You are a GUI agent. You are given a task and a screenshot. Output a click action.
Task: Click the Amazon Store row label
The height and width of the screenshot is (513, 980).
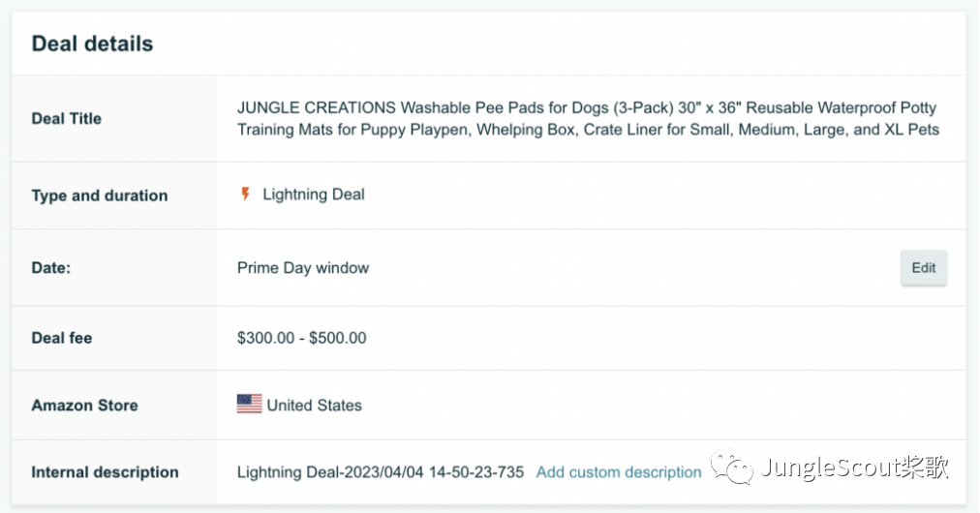(85, 406)
